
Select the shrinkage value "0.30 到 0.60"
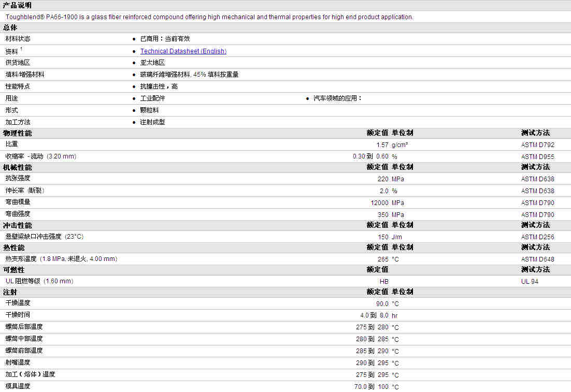(370, 156)
